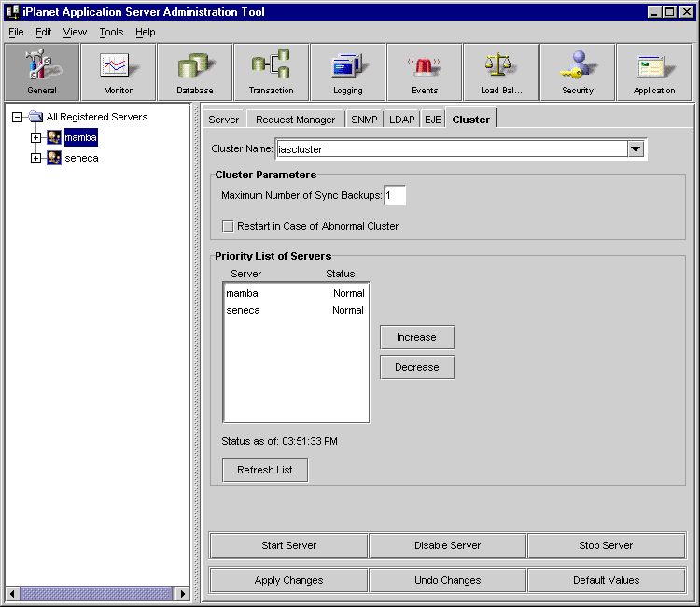Screen dimensions: 700x607
Task: Open the Cluster Name dropdown arrow
Action: [636, 148]
